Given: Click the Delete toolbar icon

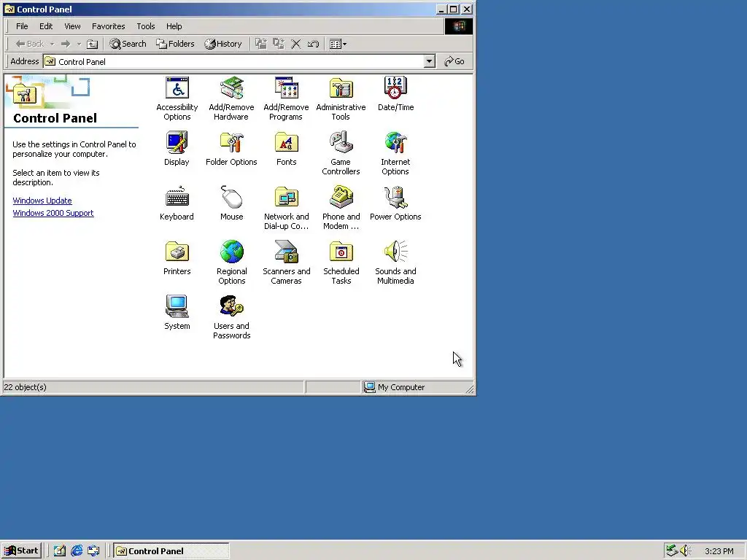Looking at the screenshot, I should pos(296,44).
